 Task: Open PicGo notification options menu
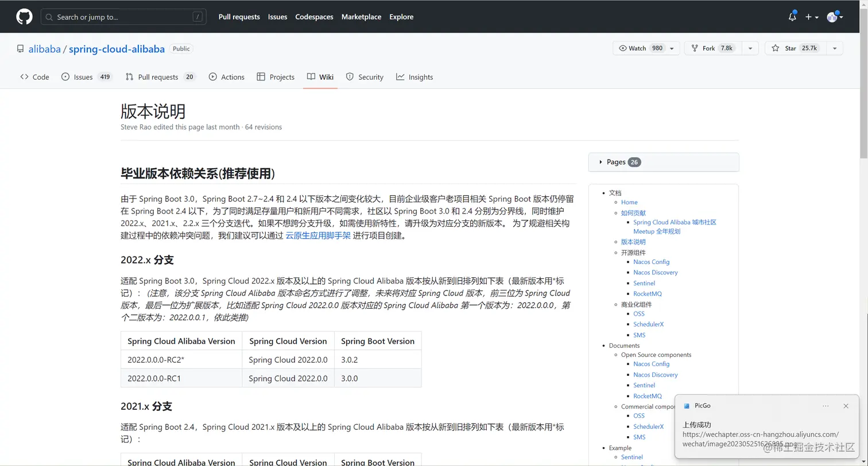(x=826, y=406)
